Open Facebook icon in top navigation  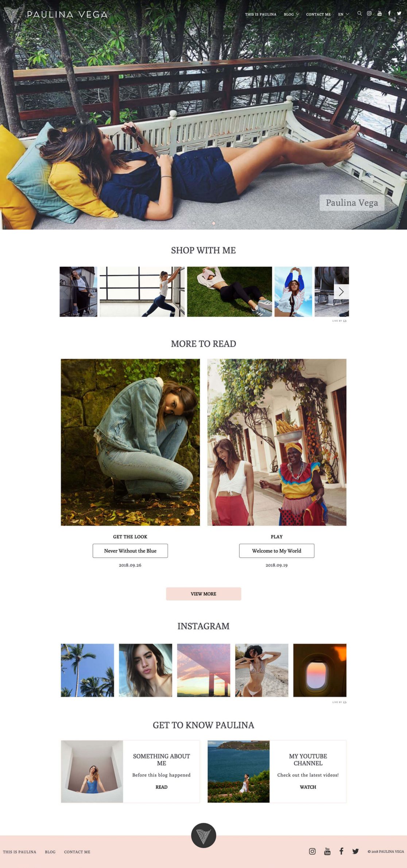pyautogui.click(x=389, y=13)
